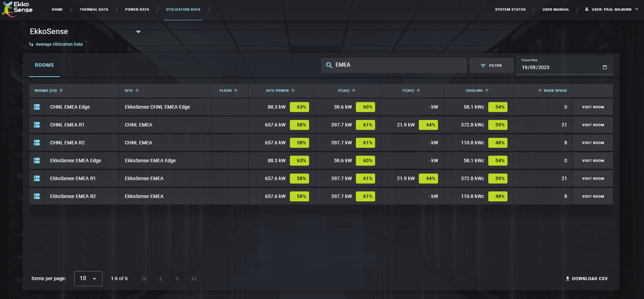Click the EkkoSense gecko logo
Image resolution: width=644 pixels, height=299 pixels.
(17, 9)
